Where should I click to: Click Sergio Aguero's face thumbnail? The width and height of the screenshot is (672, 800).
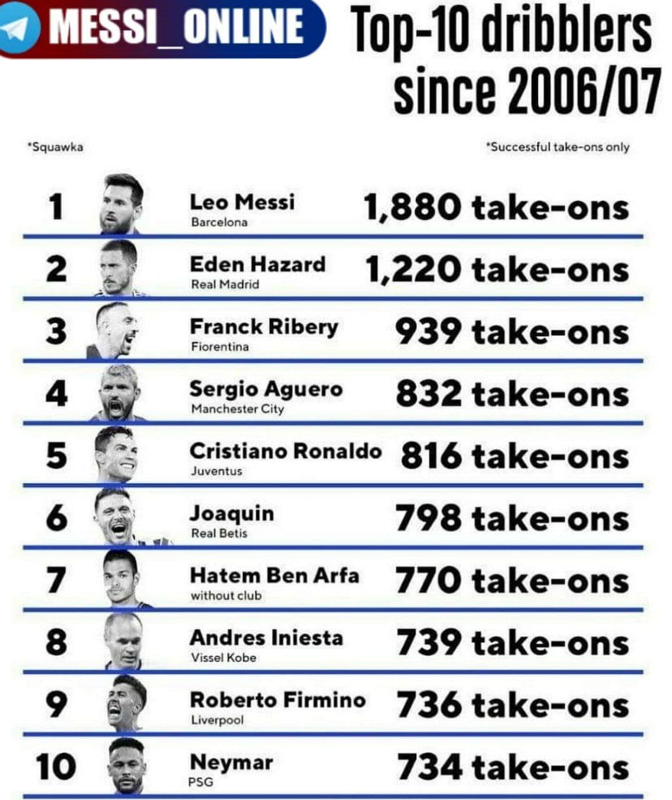point(119,392)
